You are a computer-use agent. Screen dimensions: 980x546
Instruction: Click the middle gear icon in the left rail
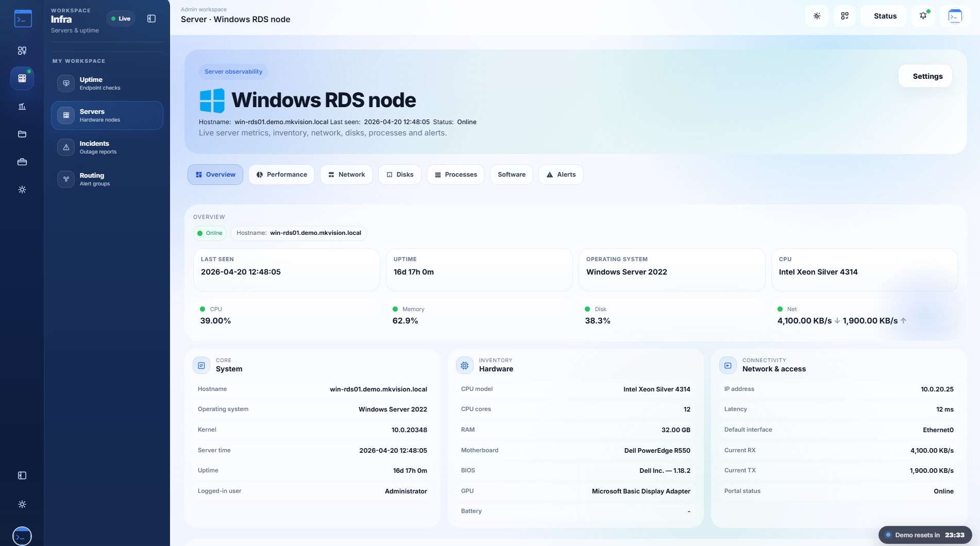click(x=22, y=190)
